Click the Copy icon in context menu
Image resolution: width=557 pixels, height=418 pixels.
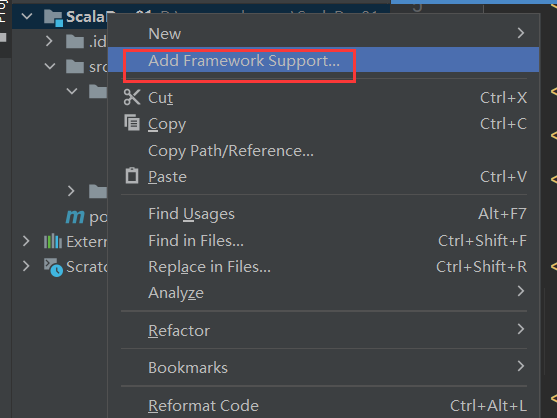pos(132,123)
